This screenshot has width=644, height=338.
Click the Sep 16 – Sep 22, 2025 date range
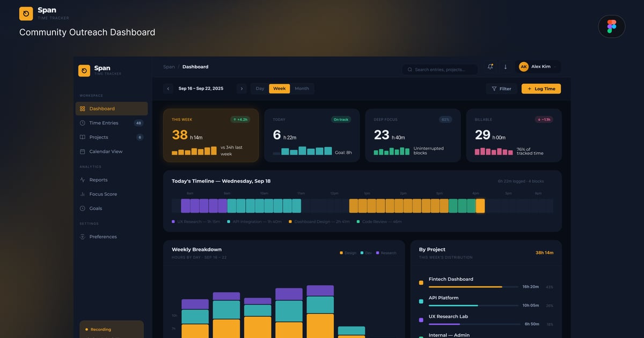pyautogui.click(x=201, y=89)
